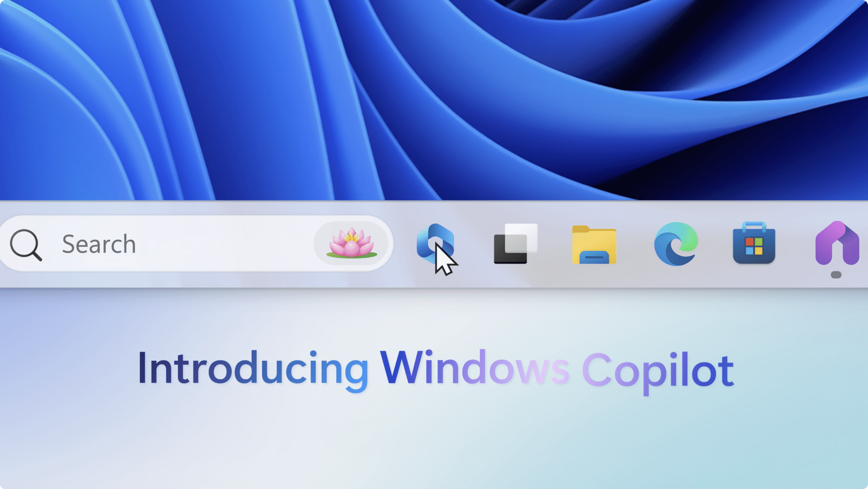Screen dimensions: 868x489
Task: Launch File Explorer folder icon
Action: (594, 244)
